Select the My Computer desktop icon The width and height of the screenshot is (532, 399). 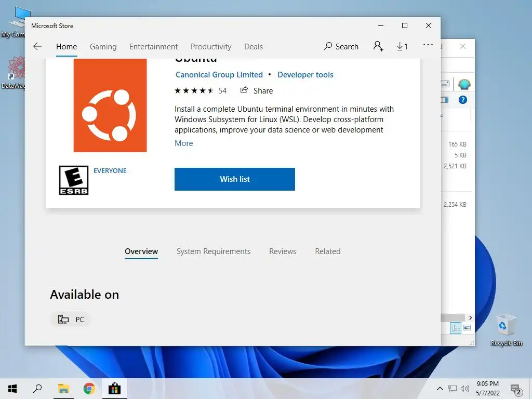[x=13, y=22]
